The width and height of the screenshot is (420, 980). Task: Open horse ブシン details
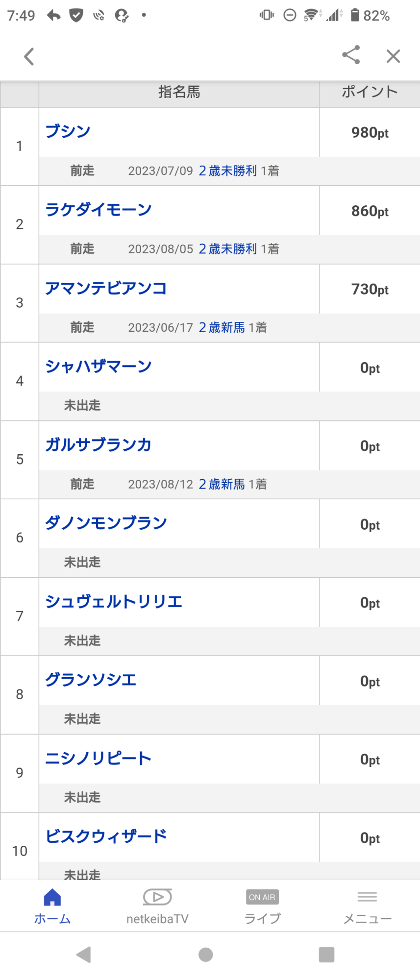point(68,131)
